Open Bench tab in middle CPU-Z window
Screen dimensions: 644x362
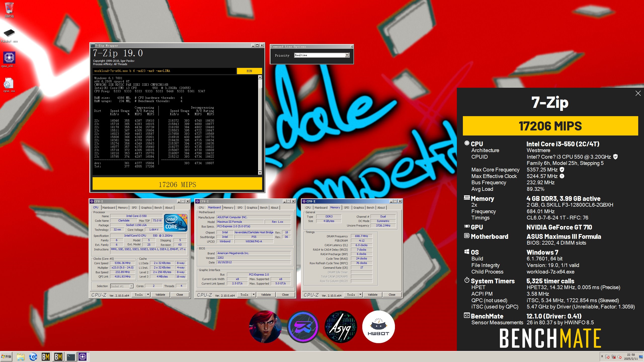[264, 208]
